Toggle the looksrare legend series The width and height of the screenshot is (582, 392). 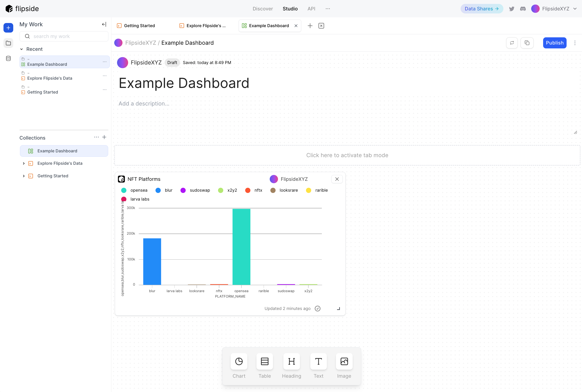click(x=284, y=190)
